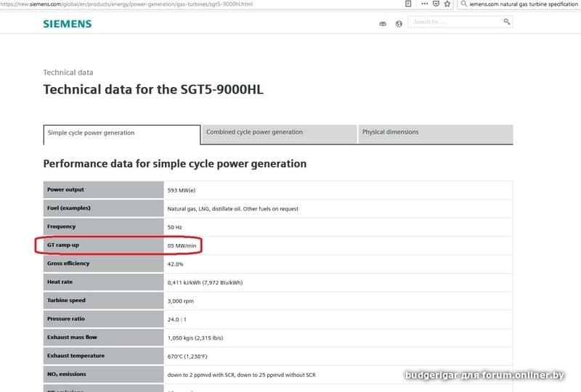Open the Physical dimensions tab
Screen dimensions: 581x392
point(436,134)
